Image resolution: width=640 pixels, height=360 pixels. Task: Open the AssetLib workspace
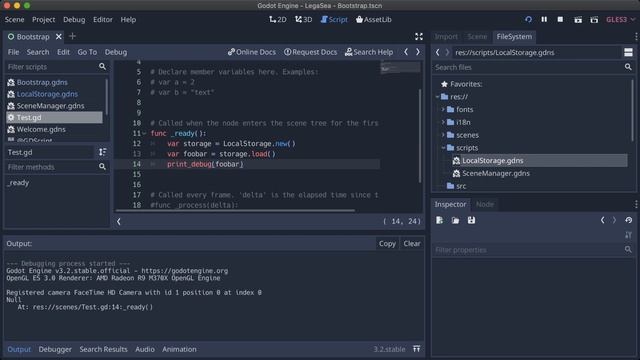point(373,20)
